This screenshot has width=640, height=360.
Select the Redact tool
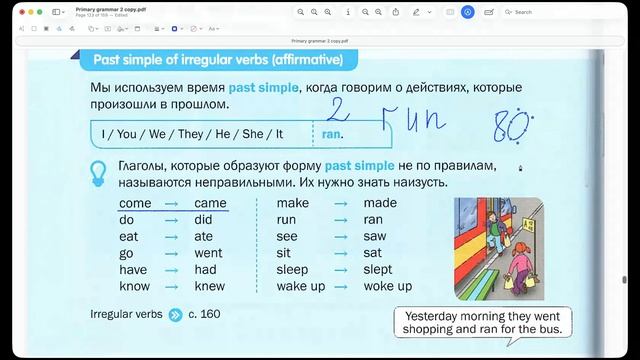point(46,29)
